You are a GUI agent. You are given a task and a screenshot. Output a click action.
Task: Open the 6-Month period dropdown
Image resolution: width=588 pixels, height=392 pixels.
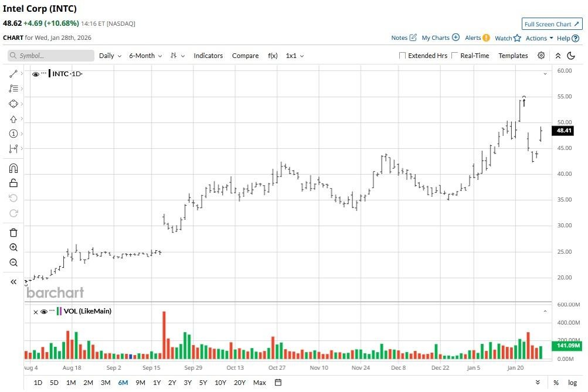click(x=145, y=56)
